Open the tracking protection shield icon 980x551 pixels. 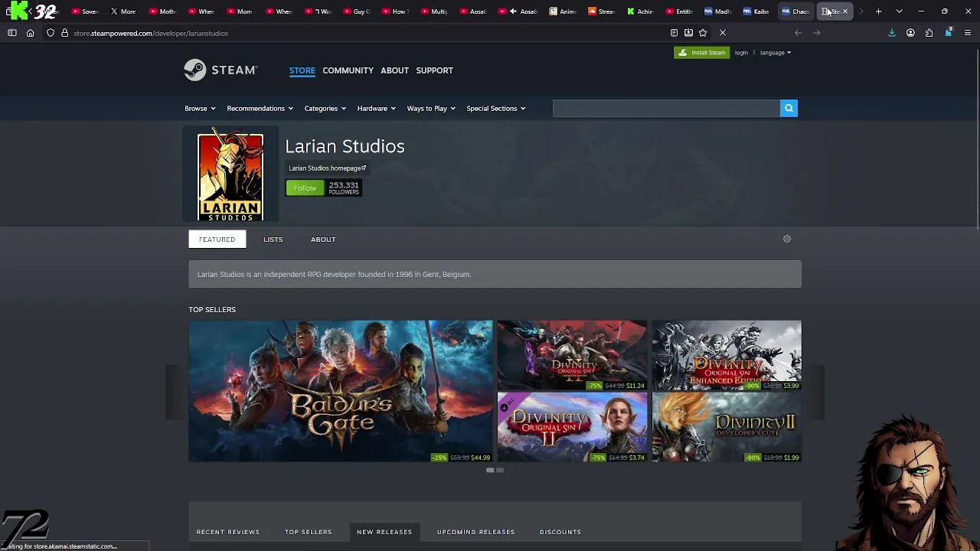[x=51, y=33]
